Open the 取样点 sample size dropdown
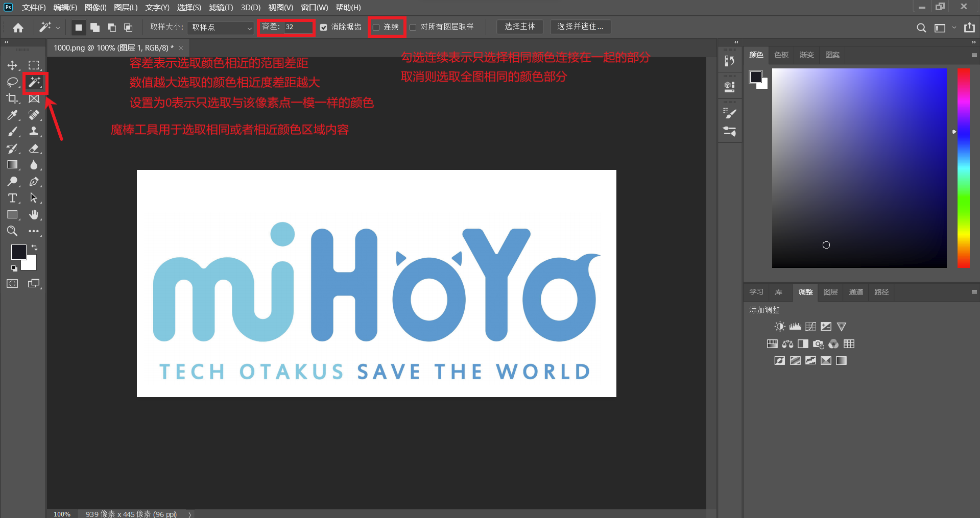 (221, 28)
